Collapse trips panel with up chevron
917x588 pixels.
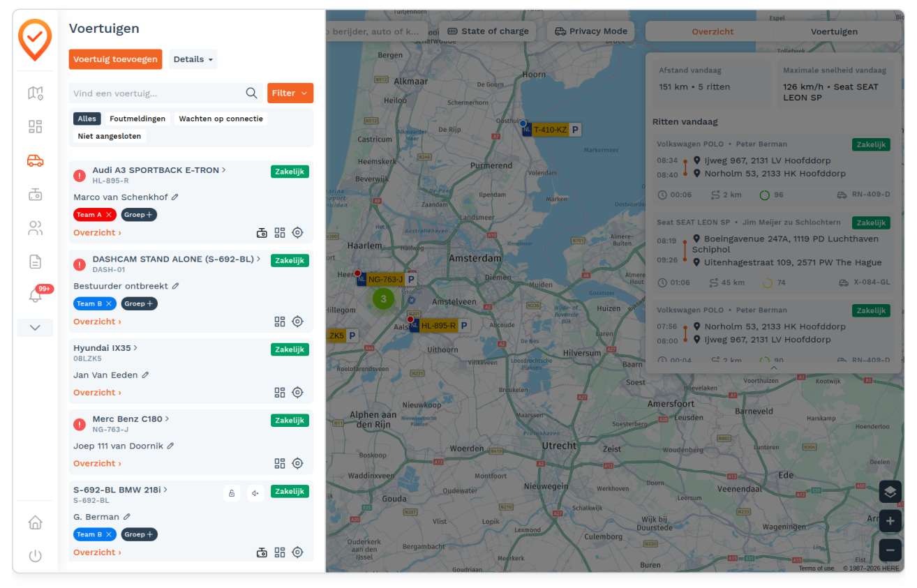(x=773, y=368)
